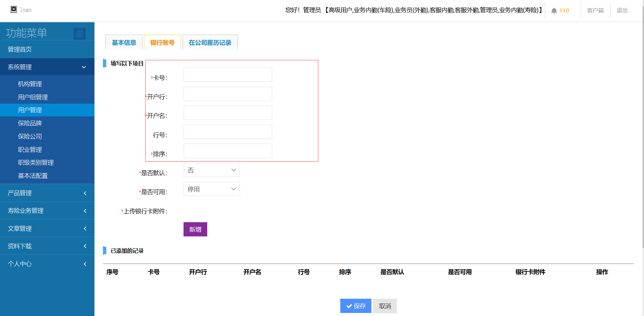
Task: Open the 是否默认 dropdown
Action: click(212, 170)
